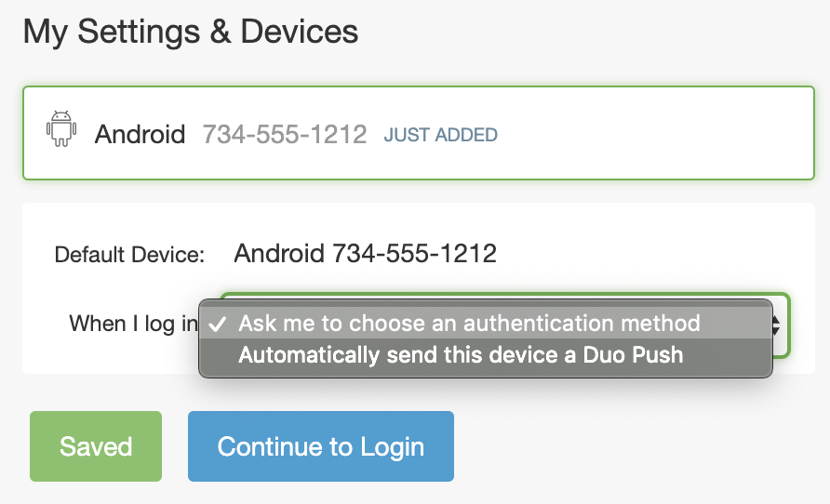
Task: Click the dropdown up-down arrows icon
Action: [775, 325]
